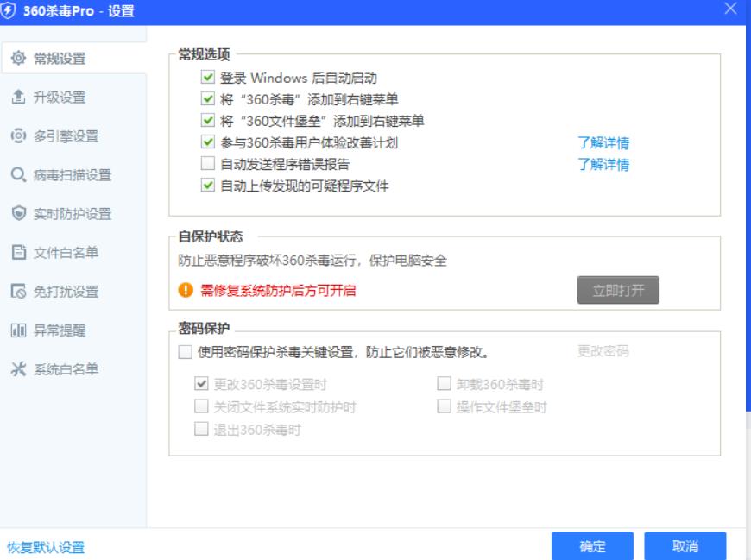Screen dimensions: 751x560
Task: Check the 操作文件堡垒时 checkbox
Action: [x=444, y=406]
